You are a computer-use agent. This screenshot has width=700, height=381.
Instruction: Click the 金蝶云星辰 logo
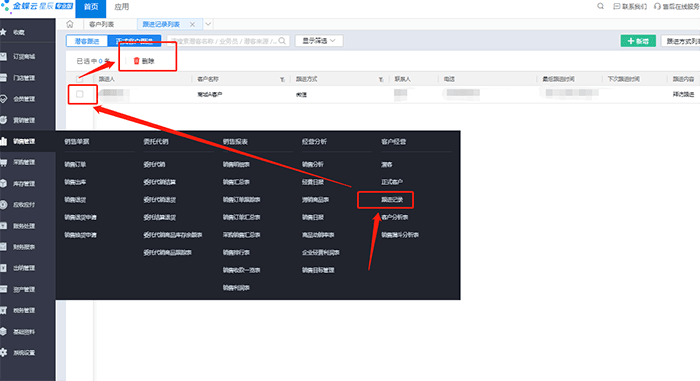coord(37,6)
